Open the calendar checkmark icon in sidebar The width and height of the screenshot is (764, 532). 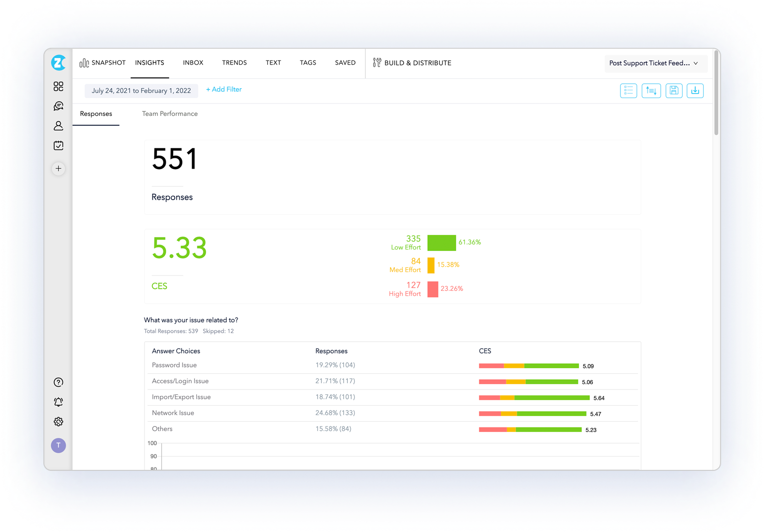pyautogui.click(x=58, y=145)
